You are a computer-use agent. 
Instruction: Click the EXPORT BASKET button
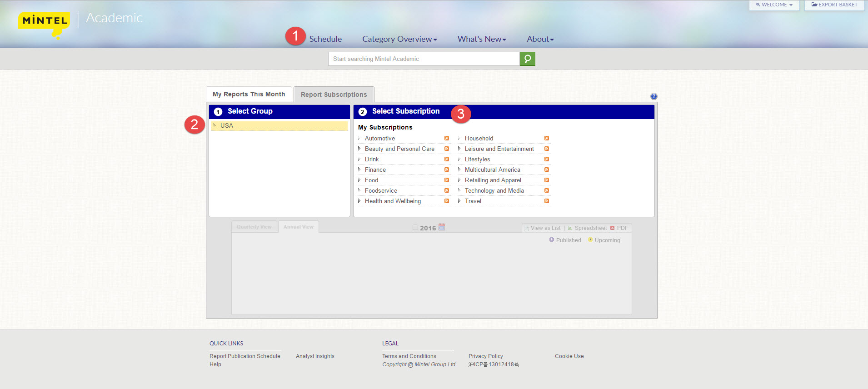(x=834, y=5)
